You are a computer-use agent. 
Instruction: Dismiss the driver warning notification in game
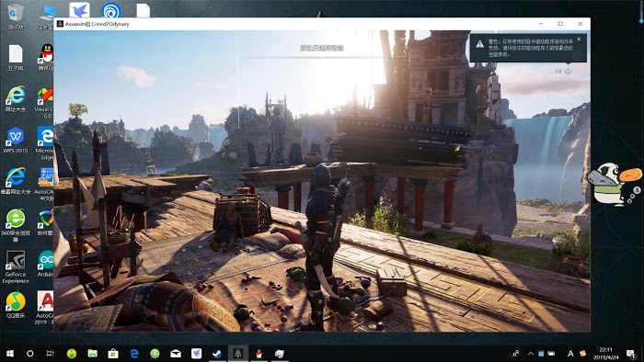(579, 40)
